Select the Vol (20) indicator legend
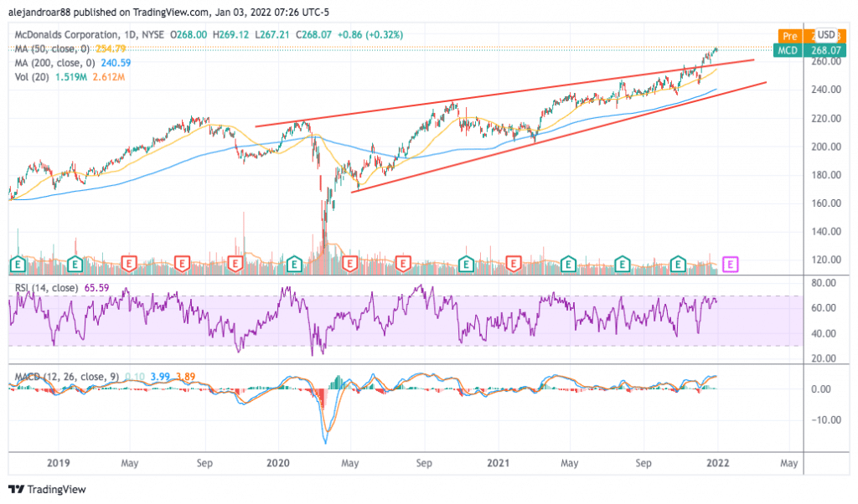The image size is (858, 504). point(32,77)
